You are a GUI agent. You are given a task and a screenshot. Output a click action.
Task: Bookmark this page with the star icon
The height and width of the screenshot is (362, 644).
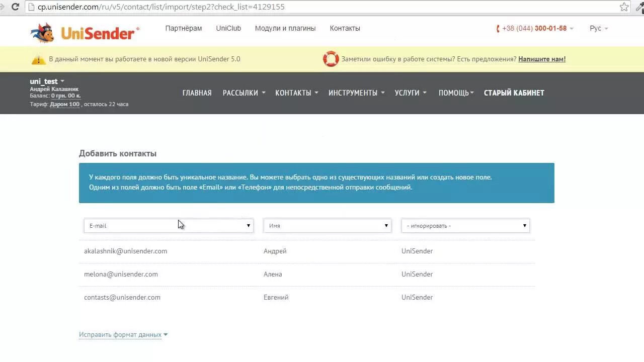[624, 7]
